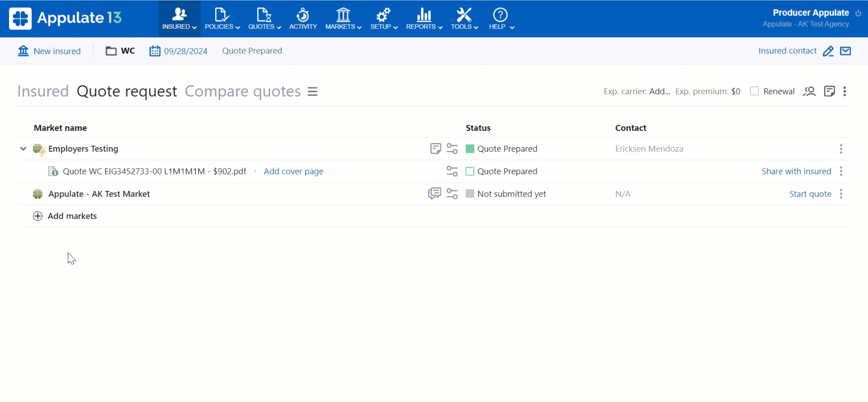Viewport: 868px width, 402px height.
Task: Click the edit pencil next to Insured contact
Action: coord(828,51)
